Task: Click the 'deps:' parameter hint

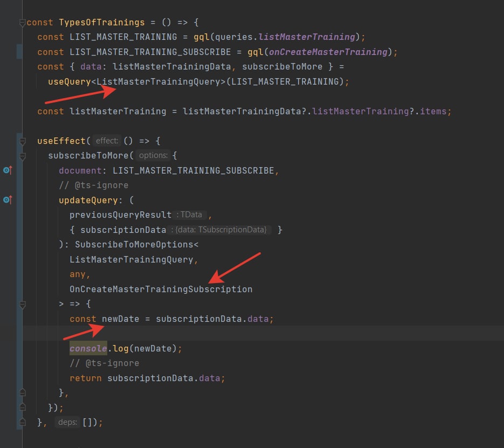Action: (67, 422)
